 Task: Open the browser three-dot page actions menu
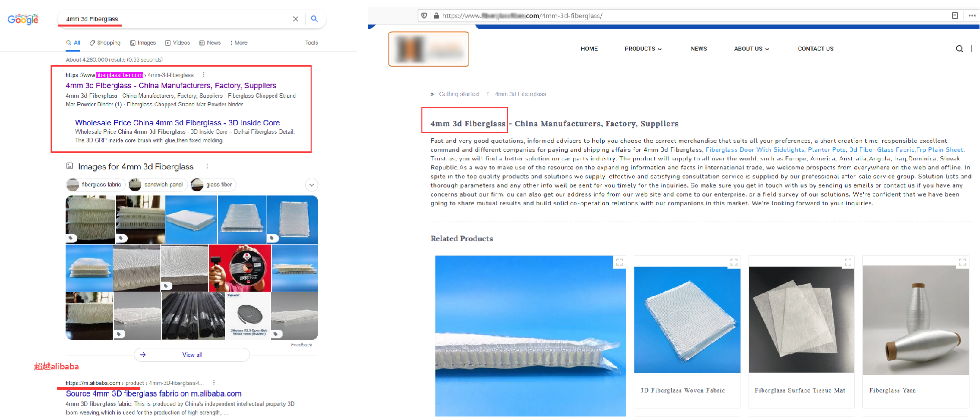click(972, 16)
